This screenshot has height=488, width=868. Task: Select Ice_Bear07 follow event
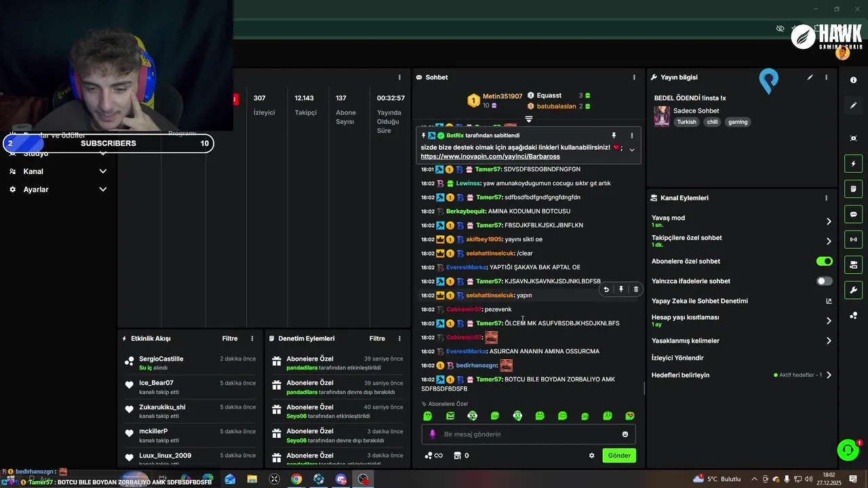(191, 387)
